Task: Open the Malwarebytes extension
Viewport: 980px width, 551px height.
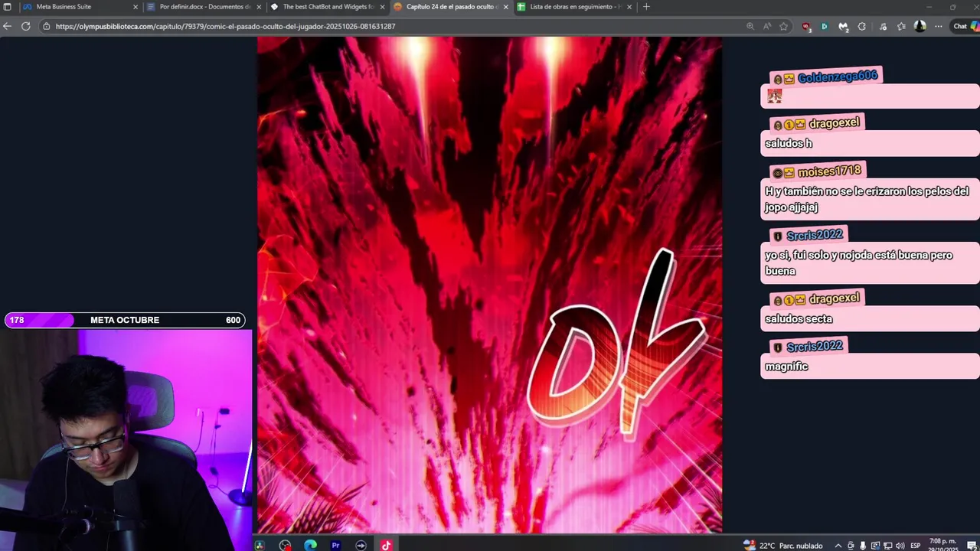Action: click(x=843, y=26)
